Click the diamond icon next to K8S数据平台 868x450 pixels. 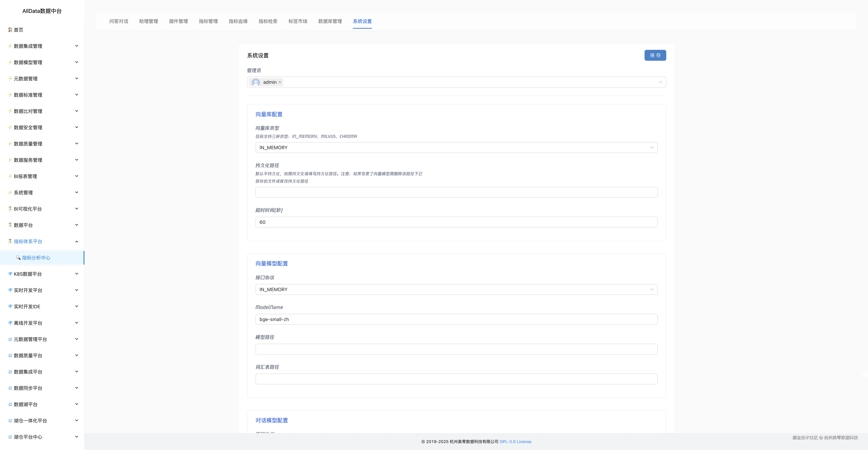pyautogui.click(x=10, y=274)
